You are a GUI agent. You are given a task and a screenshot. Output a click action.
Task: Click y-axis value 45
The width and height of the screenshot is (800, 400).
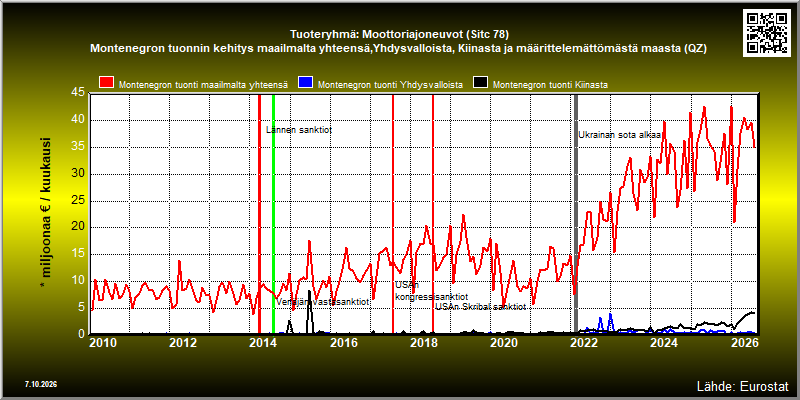[x=78, y=93]
